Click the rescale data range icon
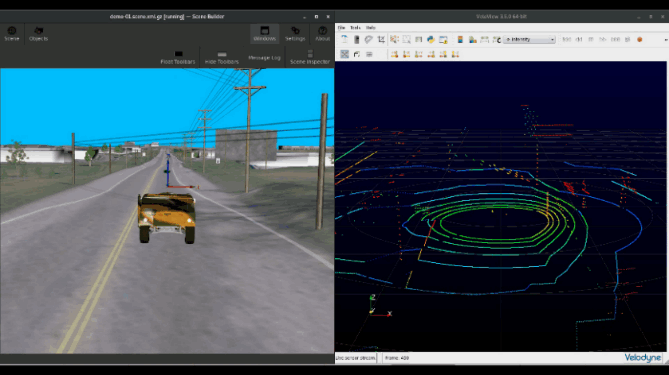 (x=484, y=40)
